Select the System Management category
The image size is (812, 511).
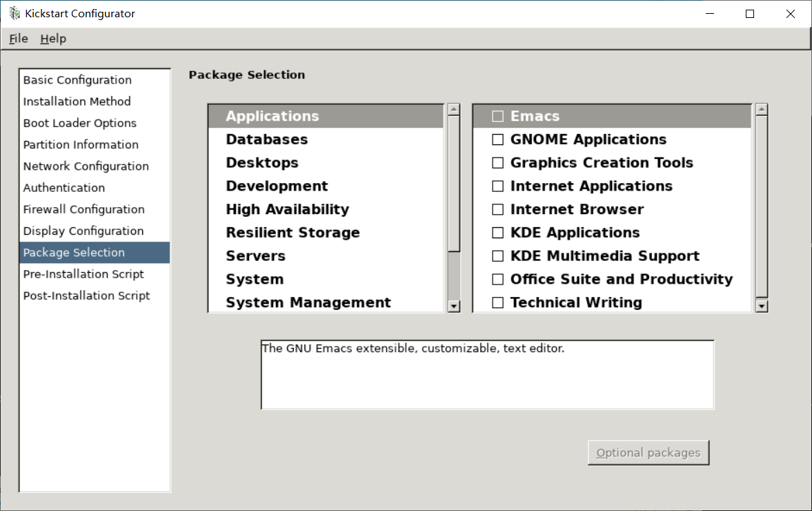(326, 302)
